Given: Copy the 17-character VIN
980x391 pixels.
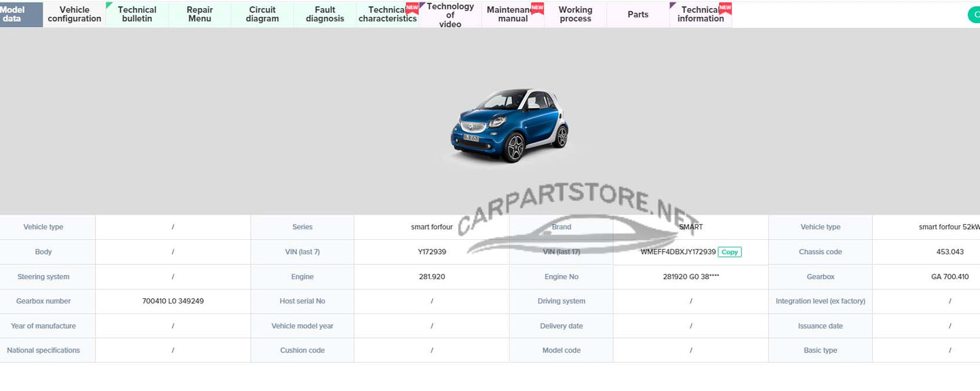Looking at the screenshot, I should point(730,252).
